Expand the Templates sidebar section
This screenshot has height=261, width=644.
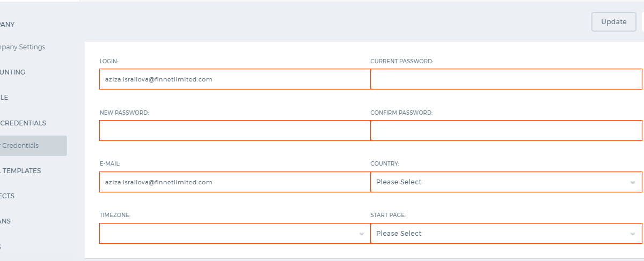[x=20, y=171]
